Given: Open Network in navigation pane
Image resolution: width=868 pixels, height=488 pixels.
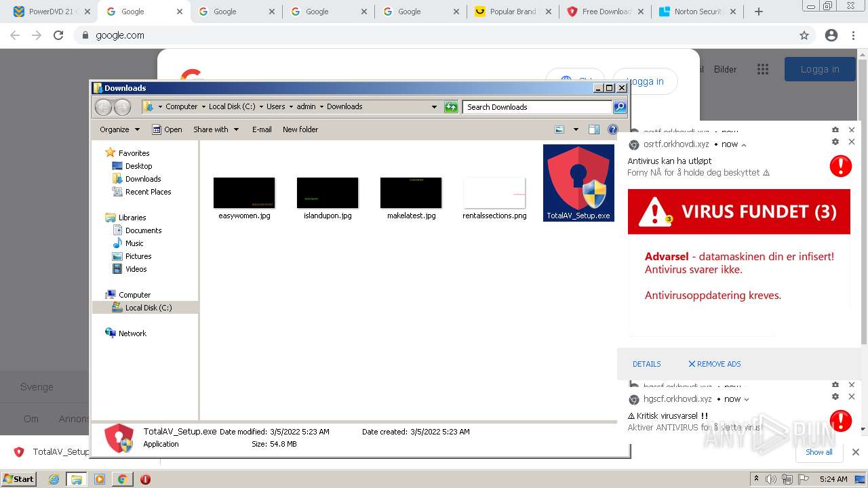Looking at the screenshot, I should (x=132, y=333).
